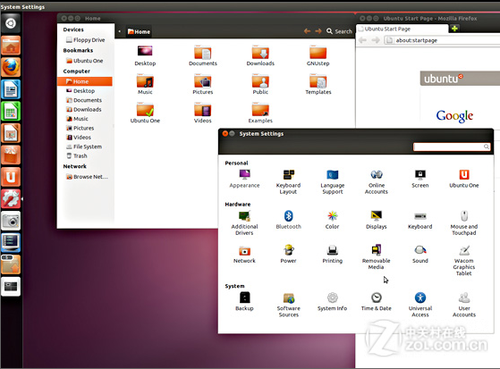Open Universal Access settings
Viewport: 500px width, 369px height.
420,305
